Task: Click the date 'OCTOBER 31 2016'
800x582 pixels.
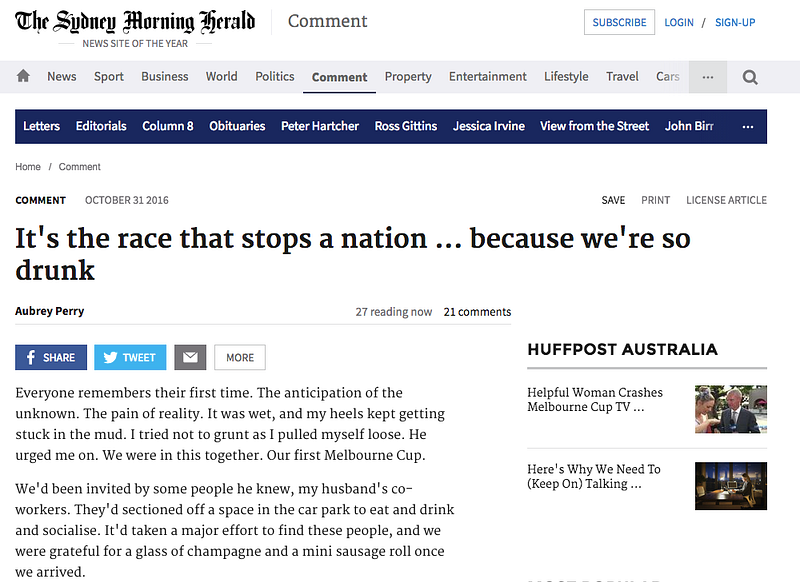Action: click(x=127, y=200)
